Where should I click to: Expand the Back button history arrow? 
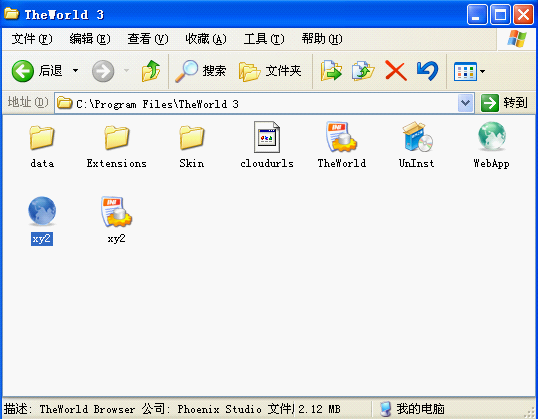click(75, 71)
